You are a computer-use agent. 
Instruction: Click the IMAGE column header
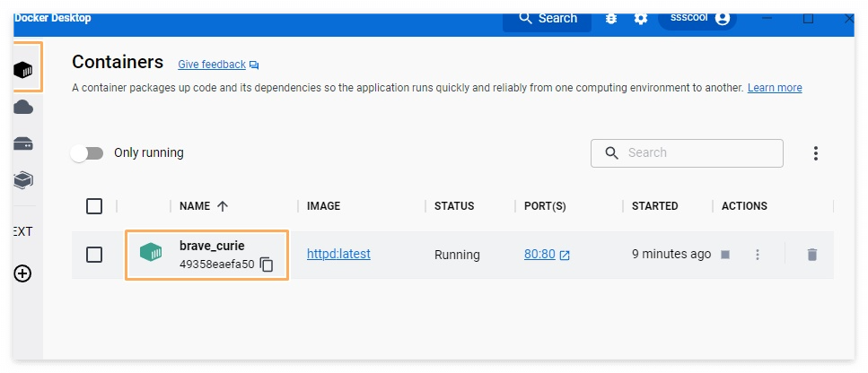click(x=324, y=206)
